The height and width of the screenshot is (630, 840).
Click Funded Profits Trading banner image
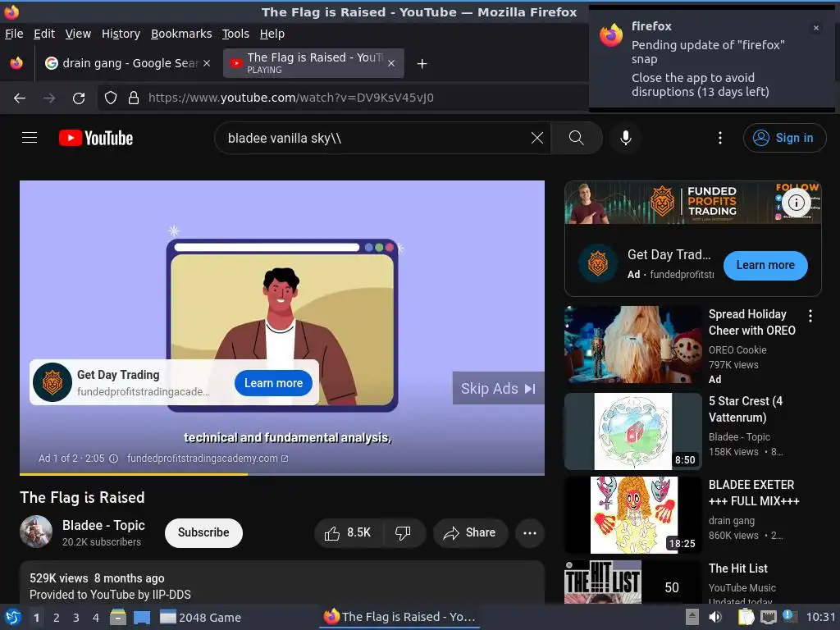692,203
